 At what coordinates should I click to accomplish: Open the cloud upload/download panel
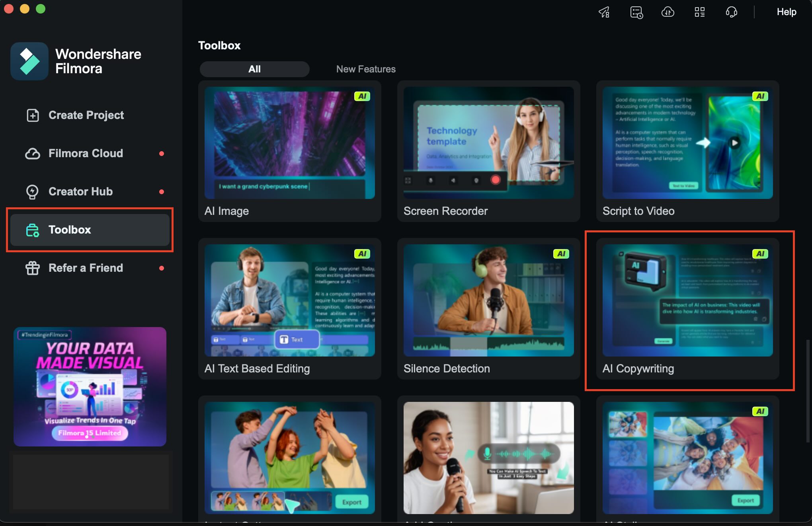(x=668, y=12)
